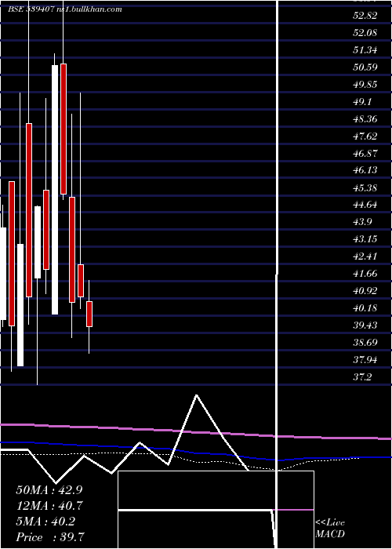Click the 50.59 price axis label
392x549 pixels.
pos(365,67)
